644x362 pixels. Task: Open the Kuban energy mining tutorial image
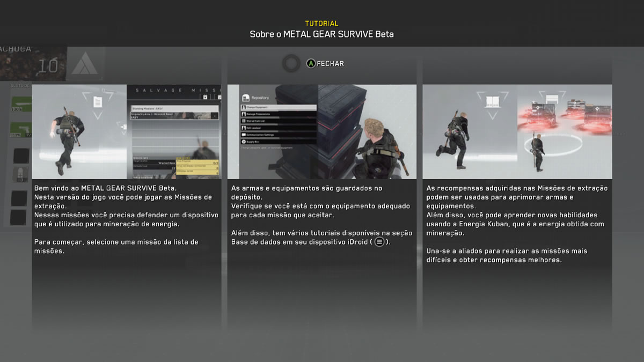tap(517, 131)
